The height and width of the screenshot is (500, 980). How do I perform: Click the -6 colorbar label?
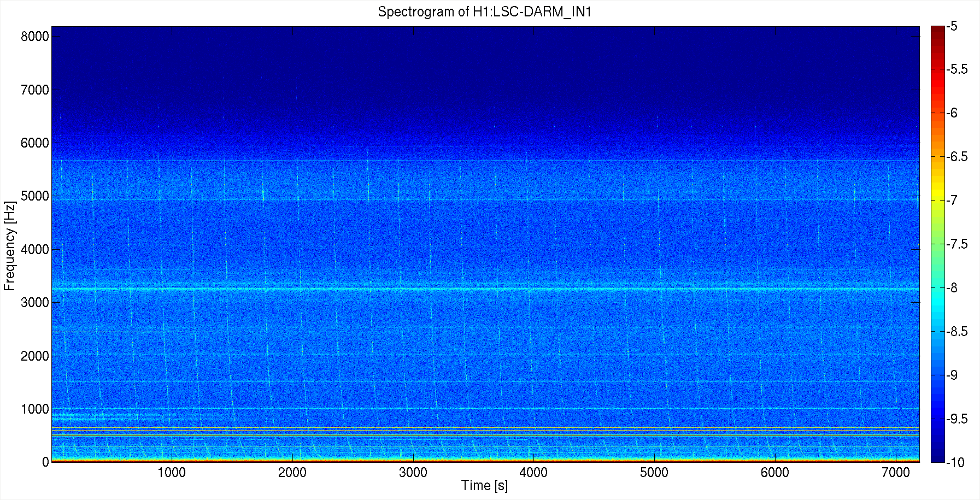(x=952, y=113)
